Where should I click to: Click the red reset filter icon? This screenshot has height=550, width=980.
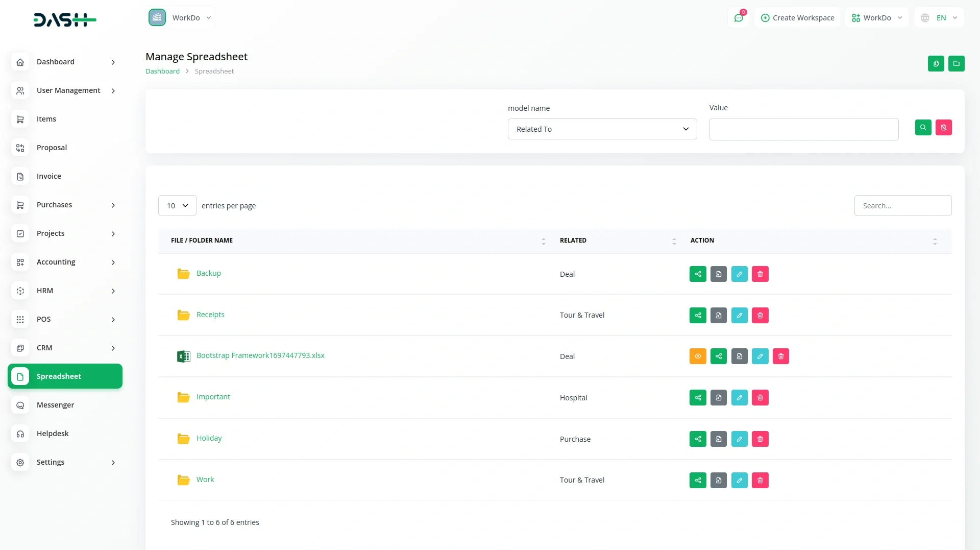click(x=943, y=128)
